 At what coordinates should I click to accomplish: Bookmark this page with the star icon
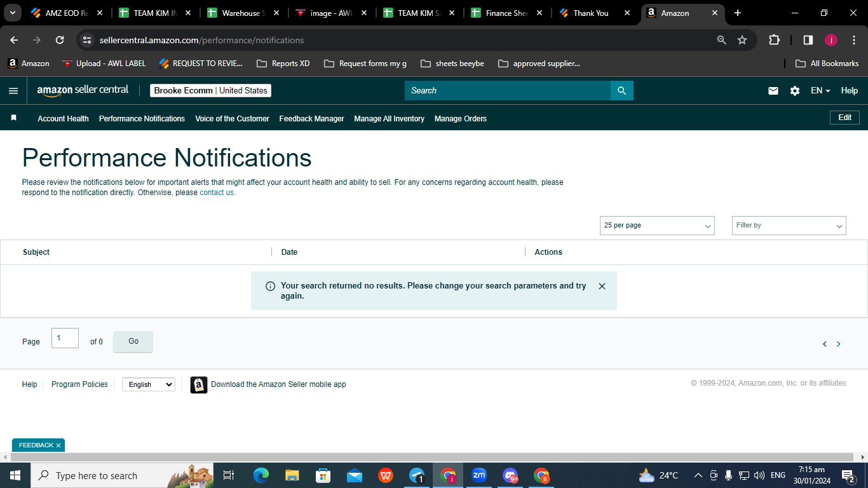coord(742,40)
